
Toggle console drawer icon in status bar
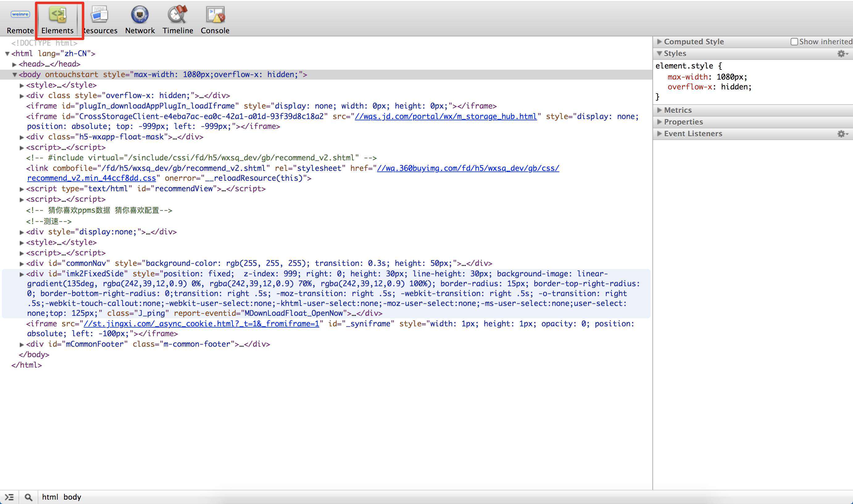click(9, 497)
